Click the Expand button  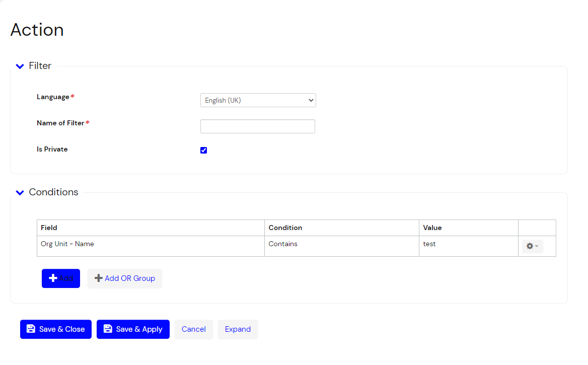[238, 329]
